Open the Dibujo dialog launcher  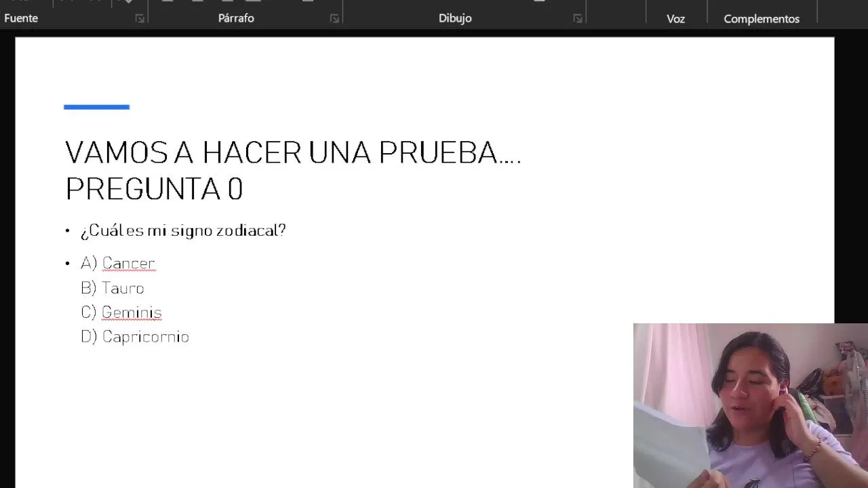coord(578,18)
